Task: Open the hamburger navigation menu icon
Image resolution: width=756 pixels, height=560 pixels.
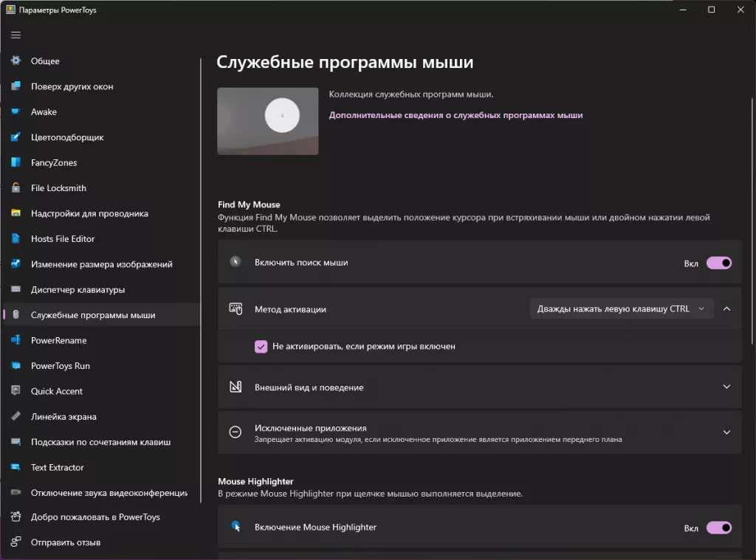Action: (x=16, y=35)
